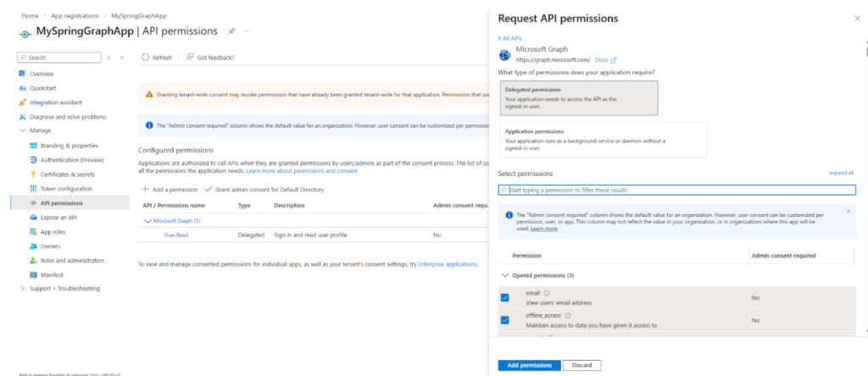The width and height of the screenshot is (868, 376).
Task: Click the Refresh toolbar icon
Action: pyautogui.click(x=146, y=57)
